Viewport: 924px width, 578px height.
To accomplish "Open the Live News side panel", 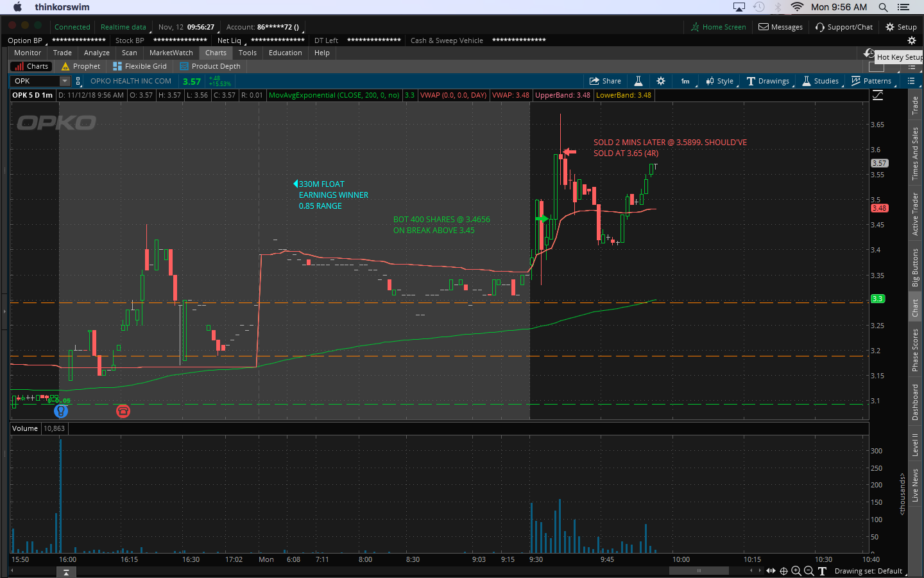I will [x=916, y=486].
